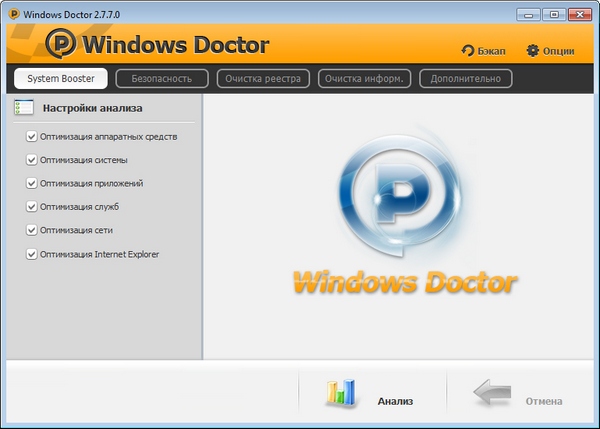Switch to the Безопасность tab

162,78
